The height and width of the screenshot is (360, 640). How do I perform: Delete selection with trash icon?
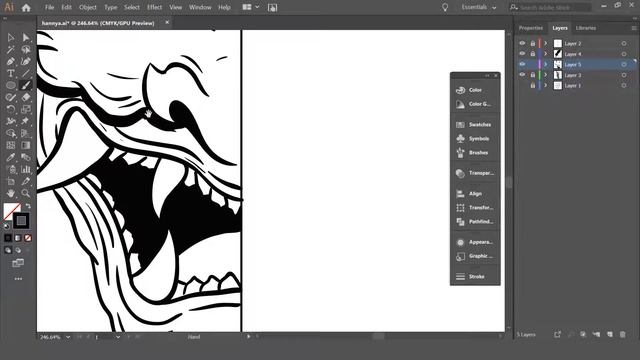click(622, 335)
